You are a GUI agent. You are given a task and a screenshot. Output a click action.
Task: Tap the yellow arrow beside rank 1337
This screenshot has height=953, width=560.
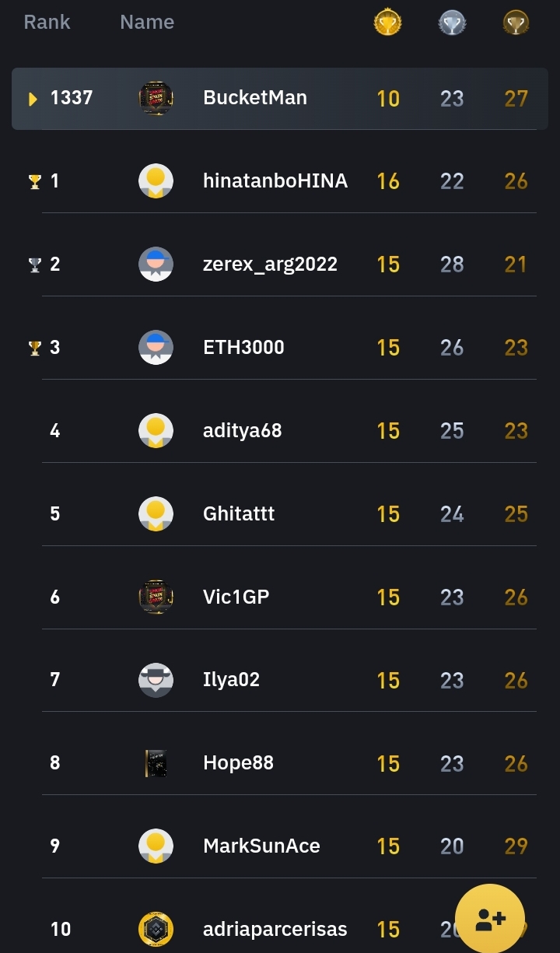(33, 99)
